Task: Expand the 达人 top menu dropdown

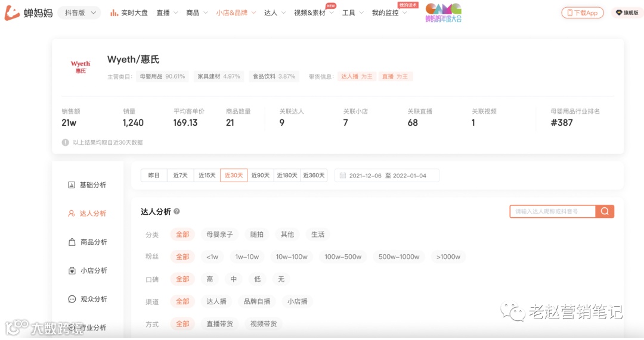Action: coord(275,13)
